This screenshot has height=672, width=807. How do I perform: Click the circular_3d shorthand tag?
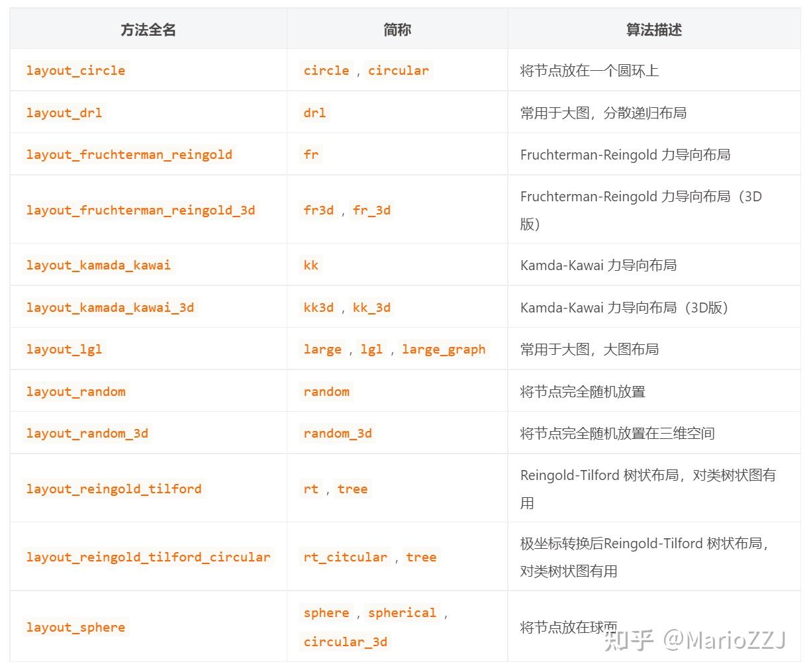point(345,642)
